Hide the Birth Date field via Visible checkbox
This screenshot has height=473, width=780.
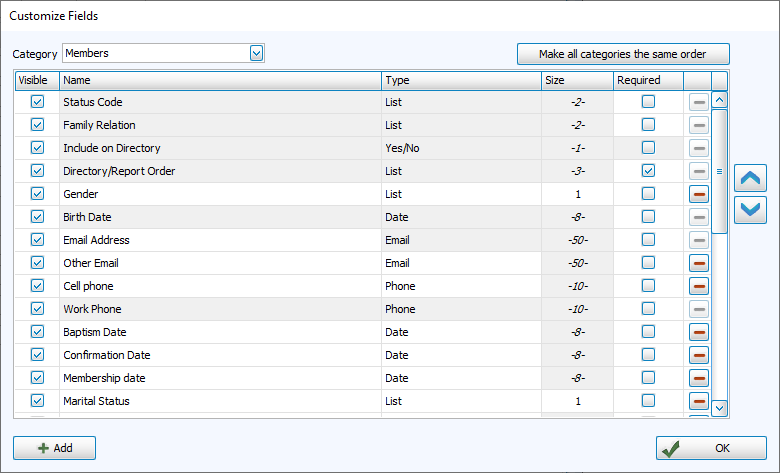[38, 217]
